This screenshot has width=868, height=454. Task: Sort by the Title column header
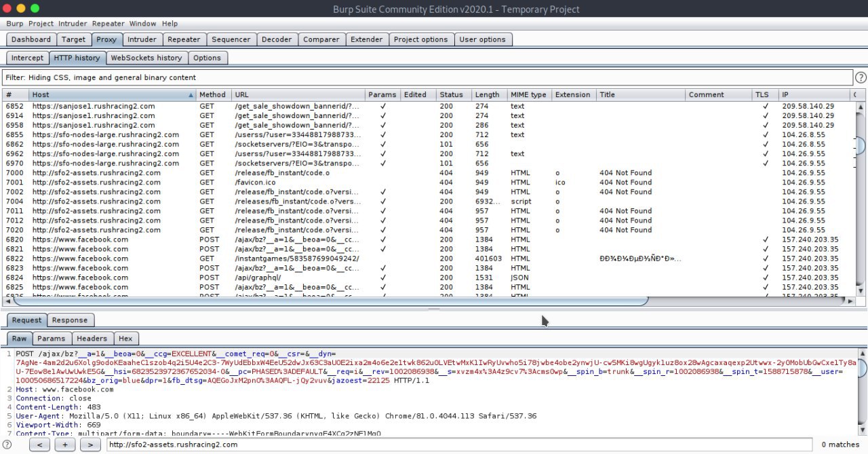click(641, 95)
